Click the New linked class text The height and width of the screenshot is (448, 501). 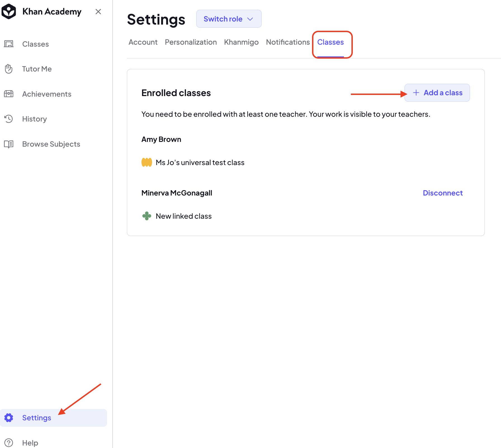click(183, 216)
